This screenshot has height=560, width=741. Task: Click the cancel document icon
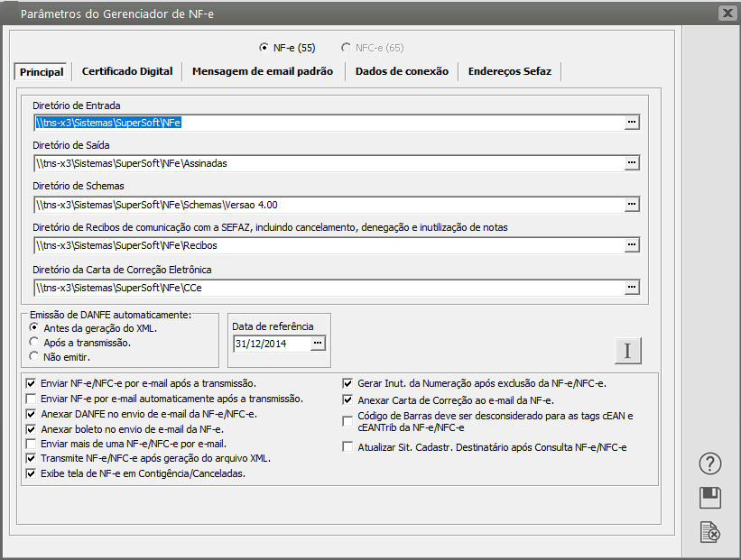[710, 532]
